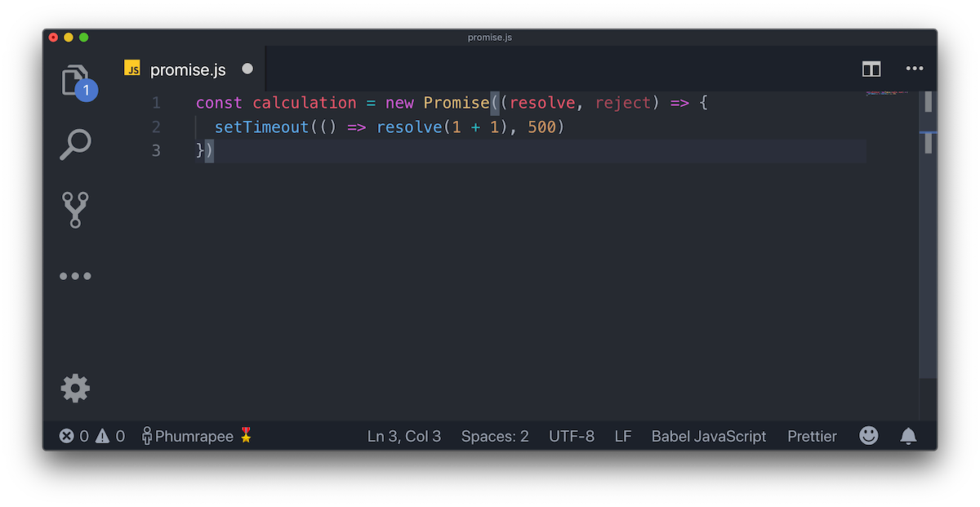This screenshot has width=980, height=507.
Task: Open errors and warnings problems indicator
Action: click(x=92, y=436)
